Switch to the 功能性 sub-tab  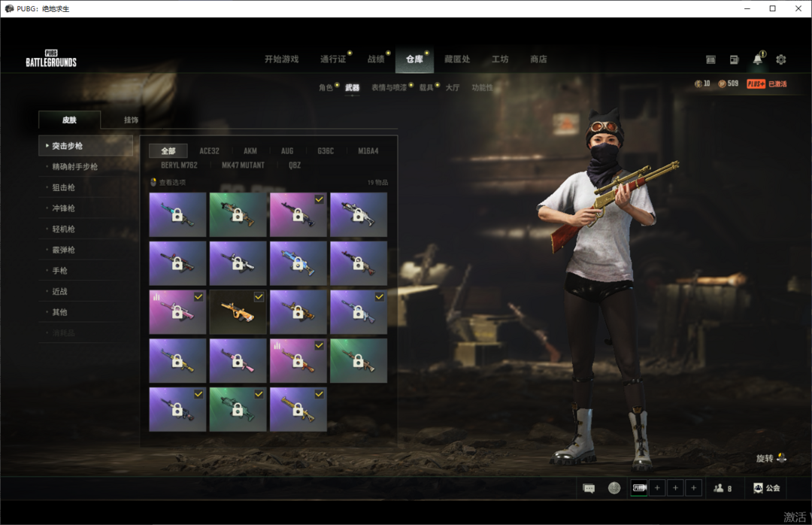click(x=482, y=87)
